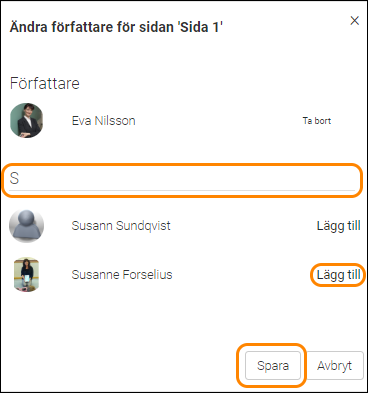Click Susann Sundqvist's grey placeholder avatar

pos(26,226)
